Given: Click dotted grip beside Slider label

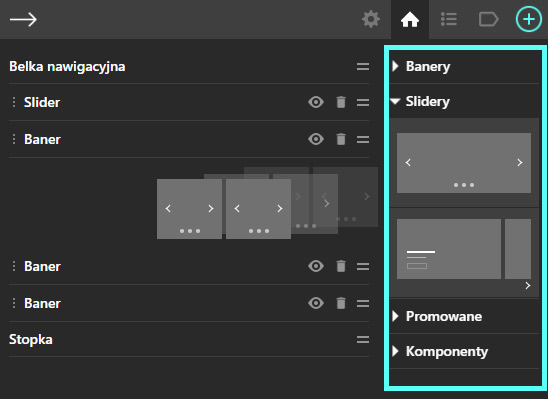Looking at the screenshot, I should (x=14, y=102).
